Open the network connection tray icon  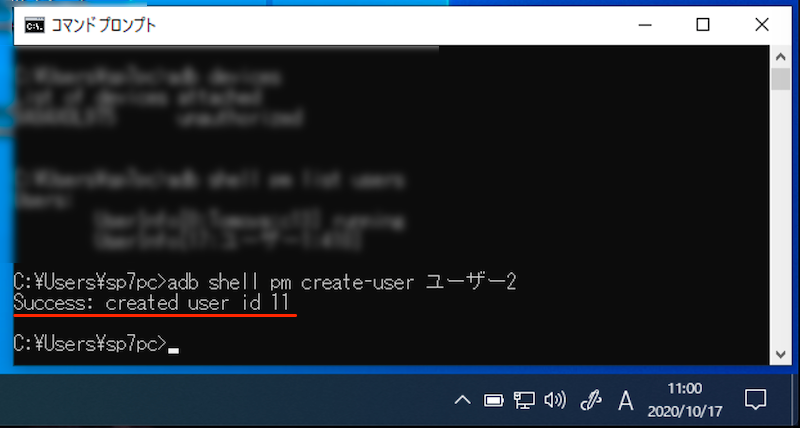click(x=524, y=400)
